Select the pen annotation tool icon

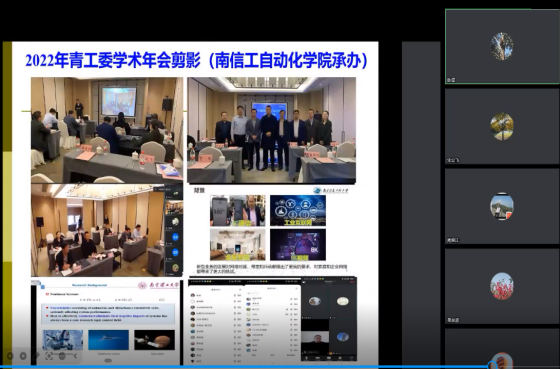[36, 356]
